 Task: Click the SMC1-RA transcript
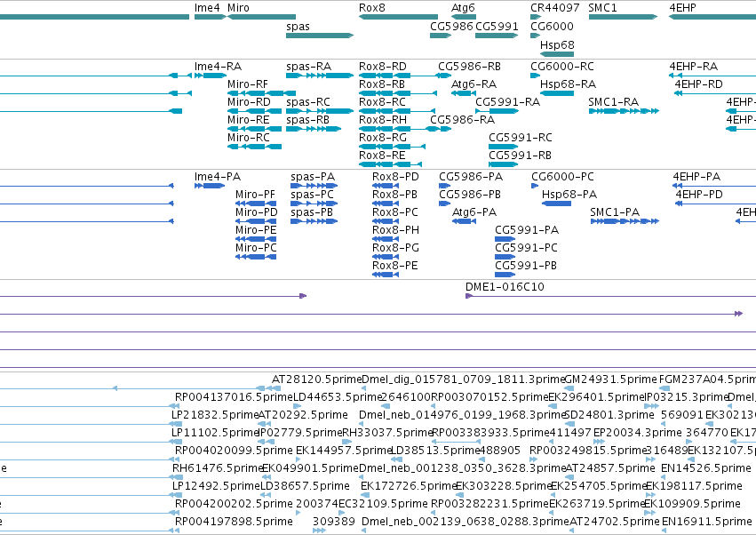(624, 111)
